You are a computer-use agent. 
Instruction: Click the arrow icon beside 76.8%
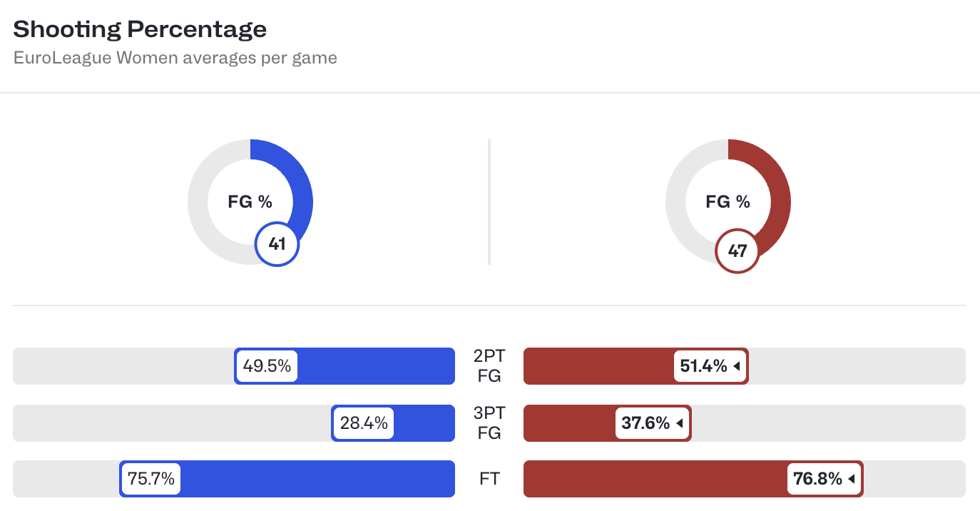(x=852, y=479)
